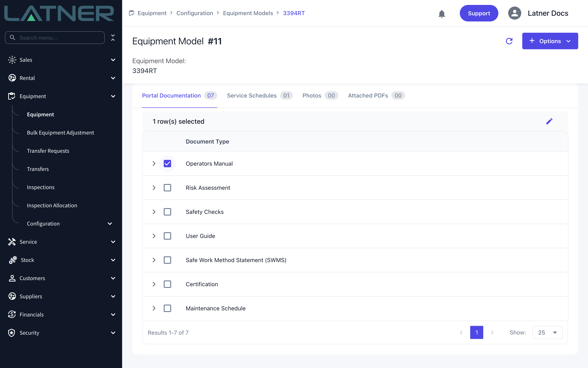Expand the Operators Manual row

pos(154,164)
